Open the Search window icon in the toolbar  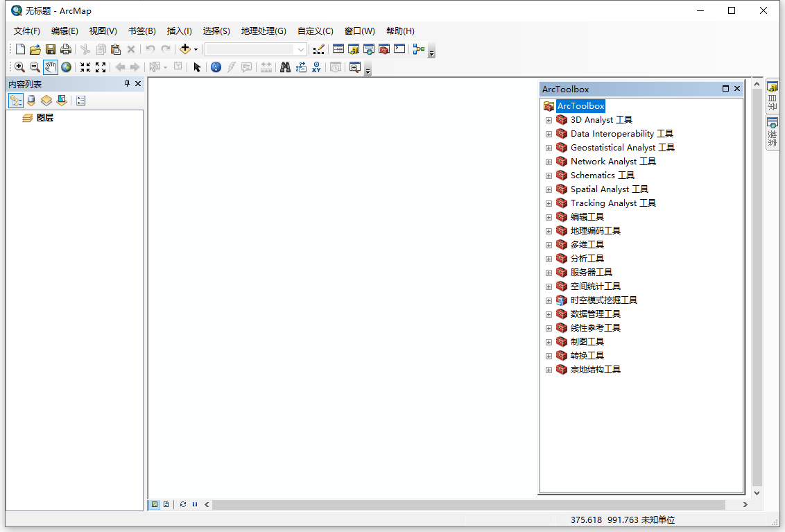(369, 49)
